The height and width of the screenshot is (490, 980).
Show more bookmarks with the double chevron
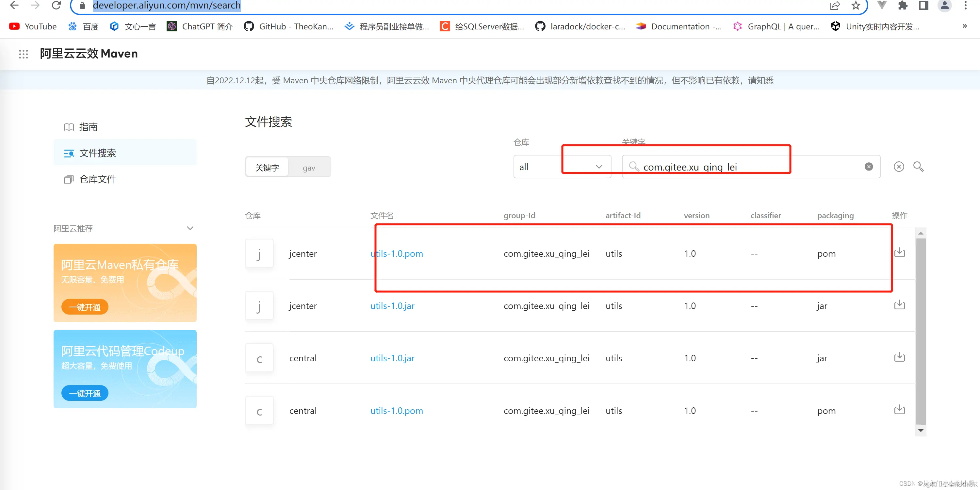[965, 26]
